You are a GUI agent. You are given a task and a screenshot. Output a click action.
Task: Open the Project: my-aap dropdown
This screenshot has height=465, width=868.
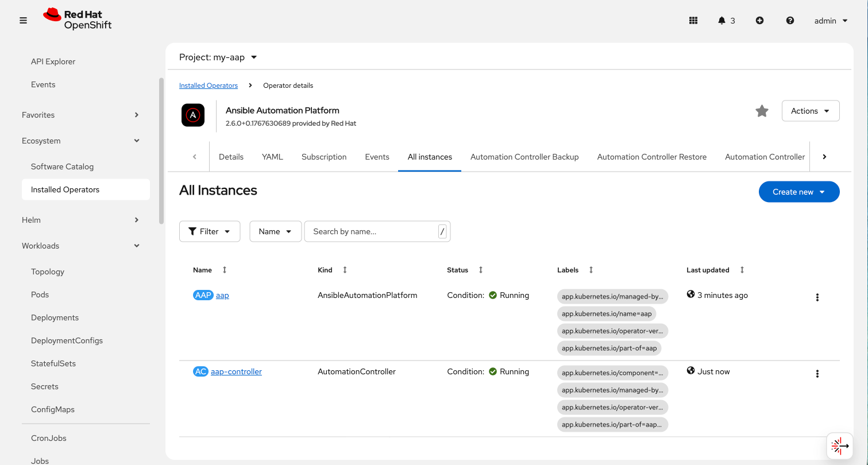point(218,57)
